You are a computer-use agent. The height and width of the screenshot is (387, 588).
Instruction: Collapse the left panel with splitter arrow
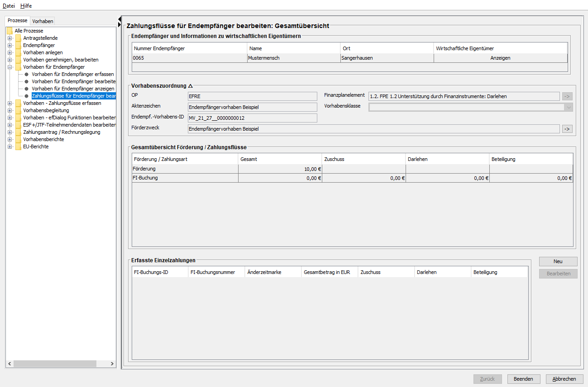(120, 19)
